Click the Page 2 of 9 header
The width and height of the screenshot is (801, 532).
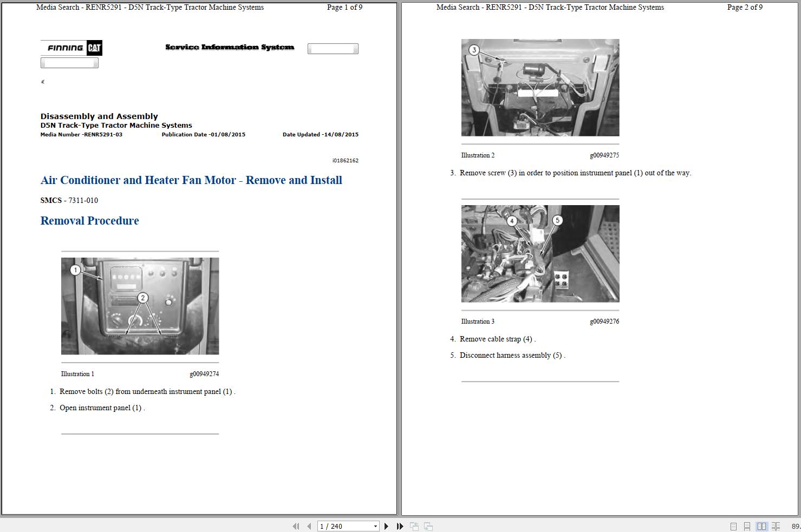point(745,8)
